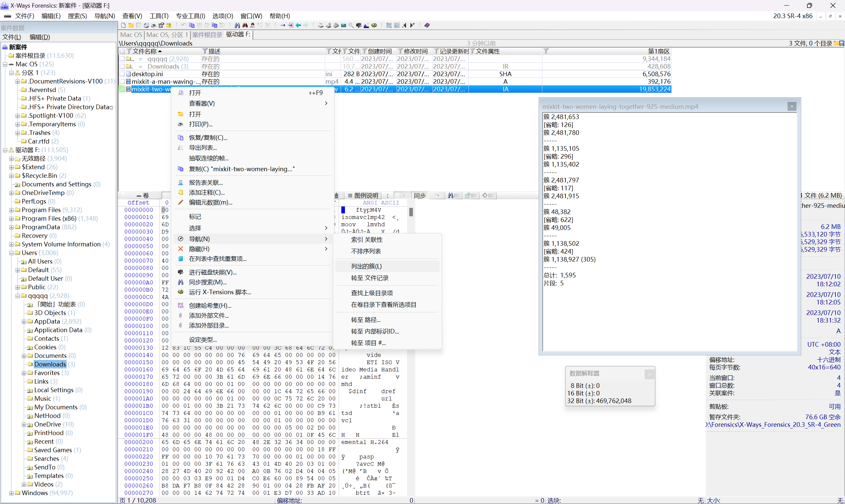Screen dimensions: 845x504
Task: Close the mixkit-two-women cluster list window
Action: pyautogui.click(x=792, y=106)
